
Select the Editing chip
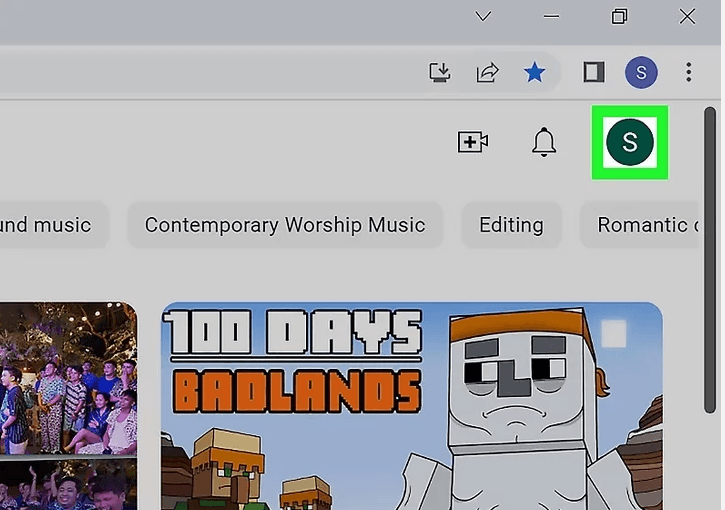click(x=511, y=225)
